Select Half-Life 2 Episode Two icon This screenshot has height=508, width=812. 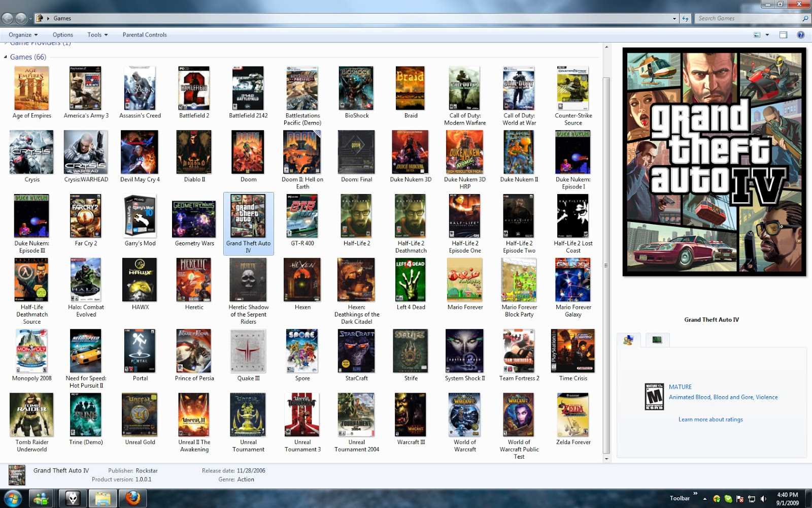point(519,216)
